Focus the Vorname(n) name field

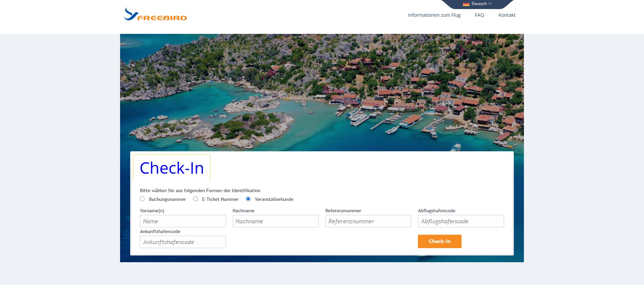(x=183, y=221)
